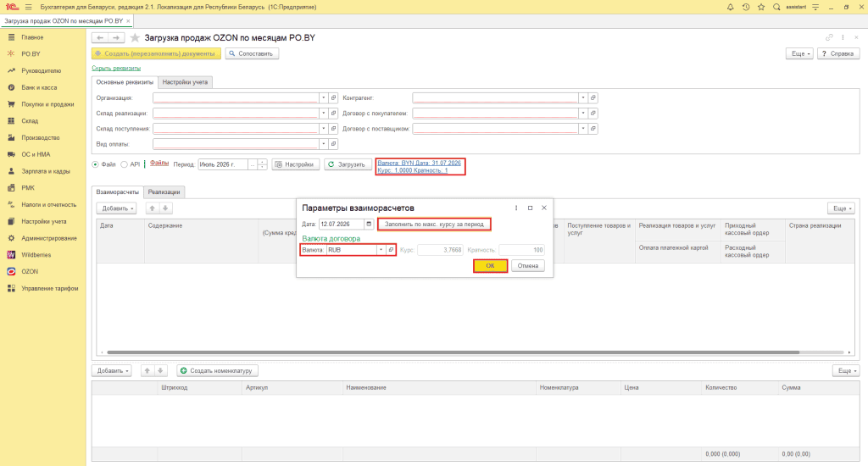Open the Wildberries section in the sidebar
868x466 pixels.
point(36,254)
